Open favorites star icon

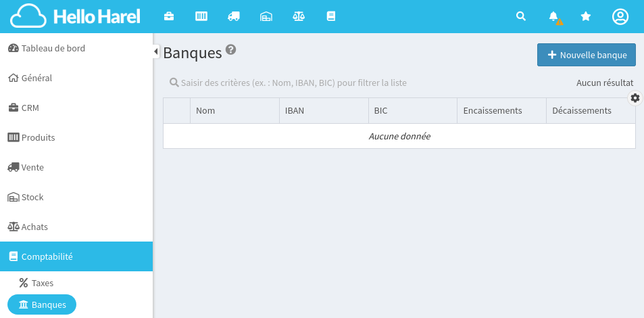(586, 16)
